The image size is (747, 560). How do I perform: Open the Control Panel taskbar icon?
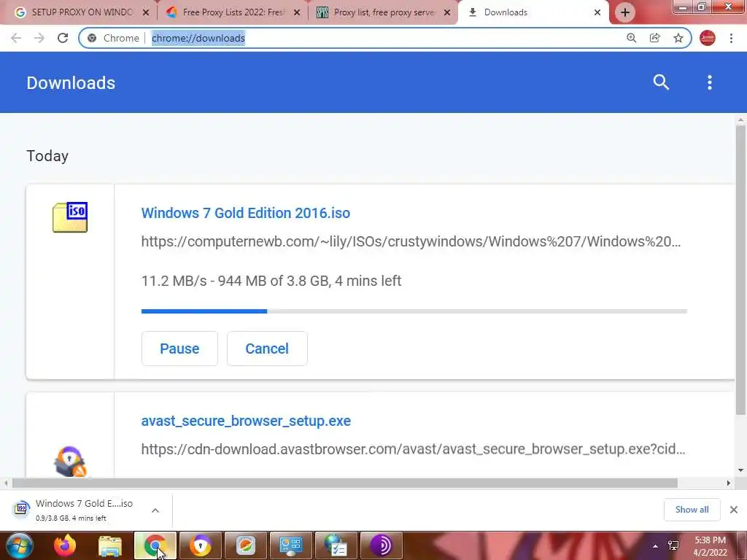(291, 545)
